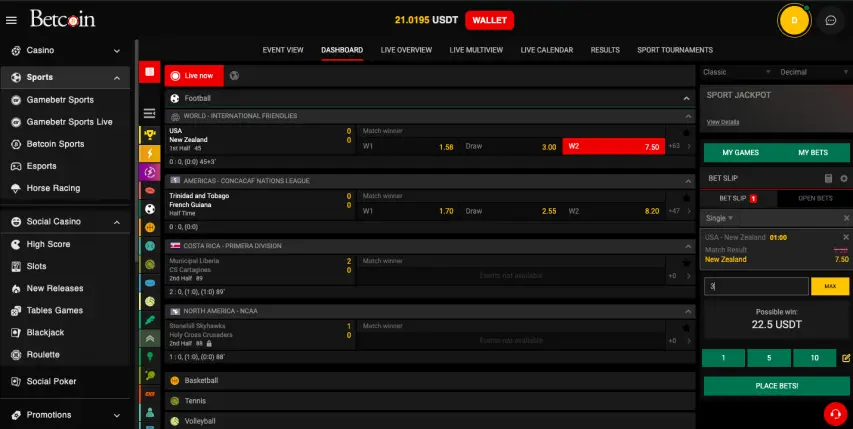Go to Horse Racing in sidebar
This screenshot has width=853, height=429.
pos(53,188)
